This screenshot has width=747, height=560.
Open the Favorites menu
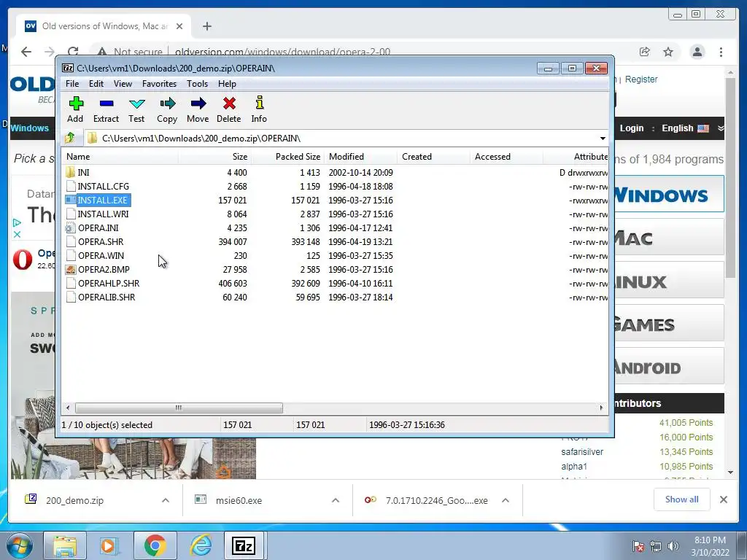(x=159, y=84)
